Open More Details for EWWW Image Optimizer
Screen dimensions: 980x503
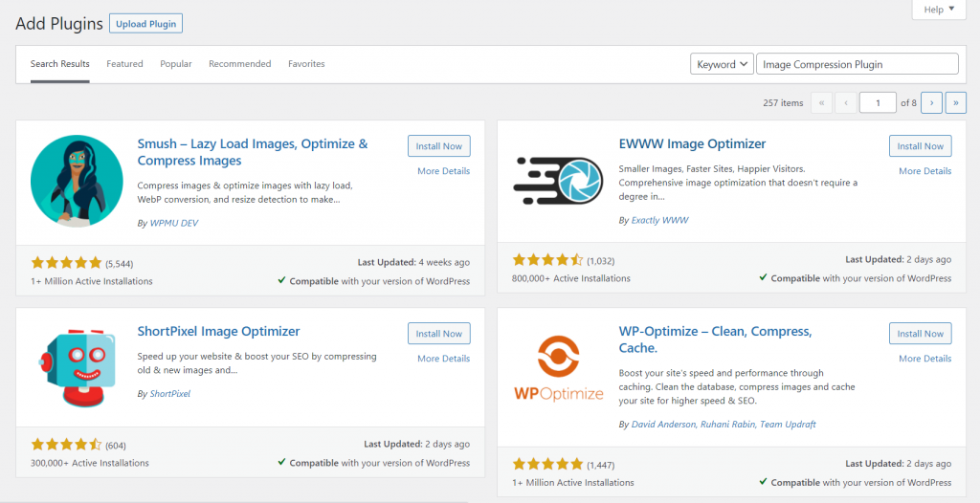click(x=925, y=170)
